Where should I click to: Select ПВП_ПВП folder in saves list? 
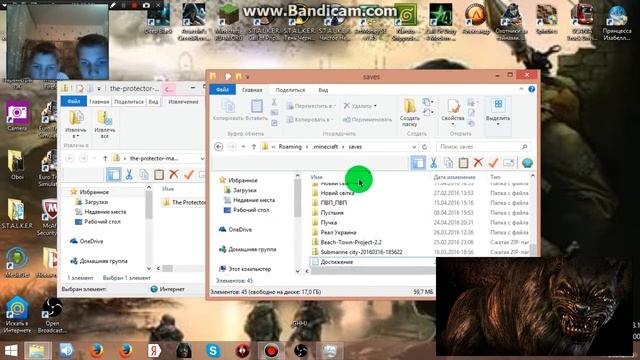tap(334, 203)
